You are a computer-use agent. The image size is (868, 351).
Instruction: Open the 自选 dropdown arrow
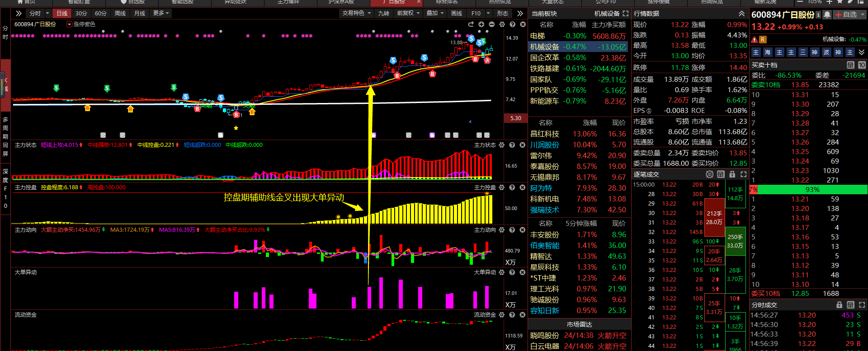pyautogui.click(x=862, y=15)
